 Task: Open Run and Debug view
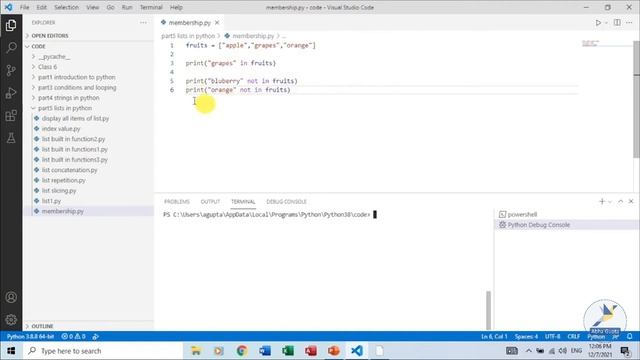click(11, 93)
